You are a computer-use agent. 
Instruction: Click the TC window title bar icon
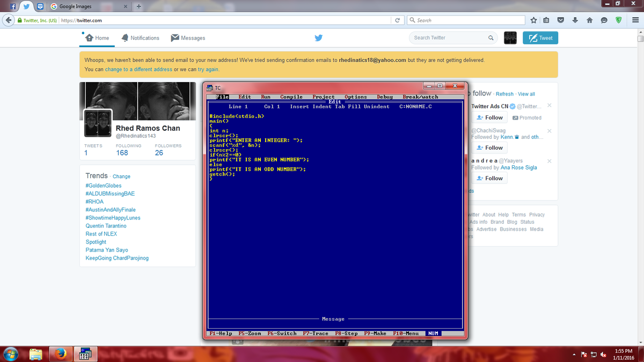[x=210, y=88]
